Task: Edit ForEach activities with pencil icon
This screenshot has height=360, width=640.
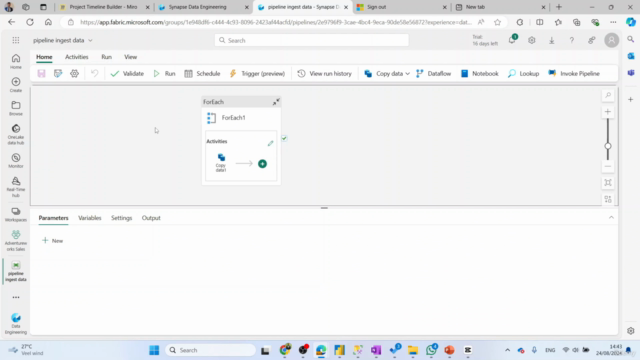Action: [270, 143]
